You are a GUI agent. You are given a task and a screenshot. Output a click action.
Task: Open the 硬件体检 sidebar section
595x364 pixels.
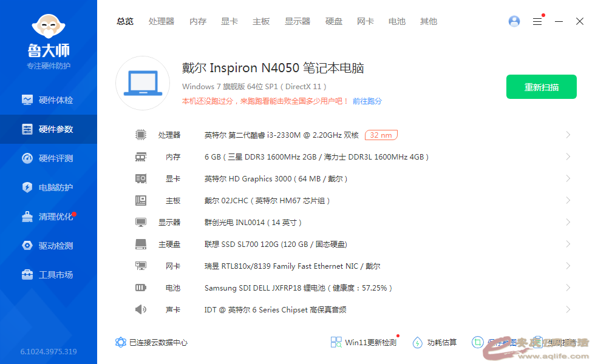(49, 100)
